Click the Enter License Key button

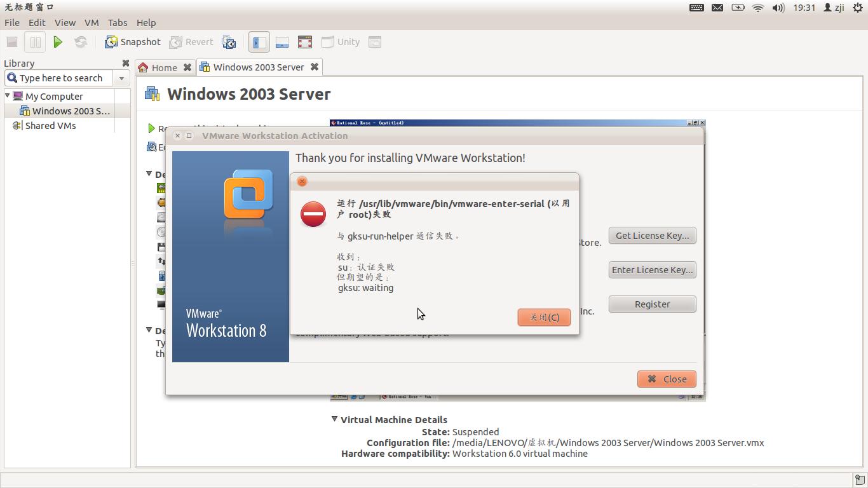click(652, 270)
